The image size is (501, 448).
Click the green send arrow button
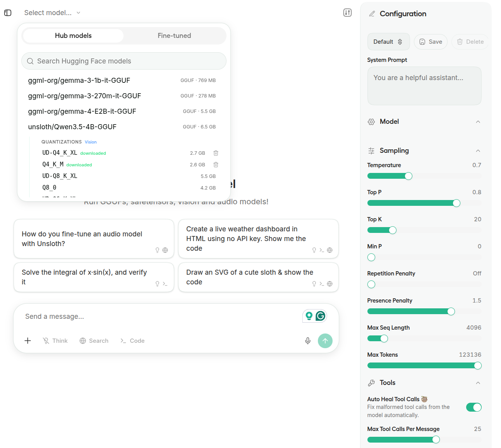point(325,341)
